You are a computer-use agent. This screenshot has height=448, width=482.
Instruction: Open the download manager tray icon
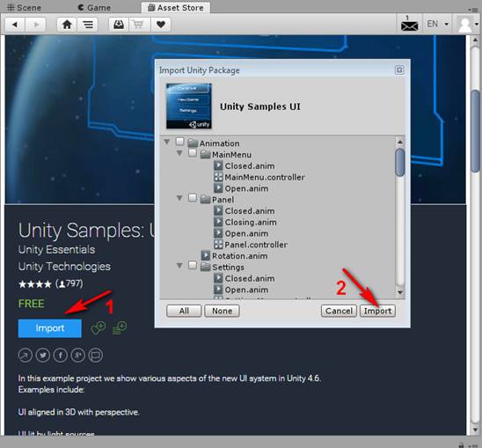click(119, 25)
